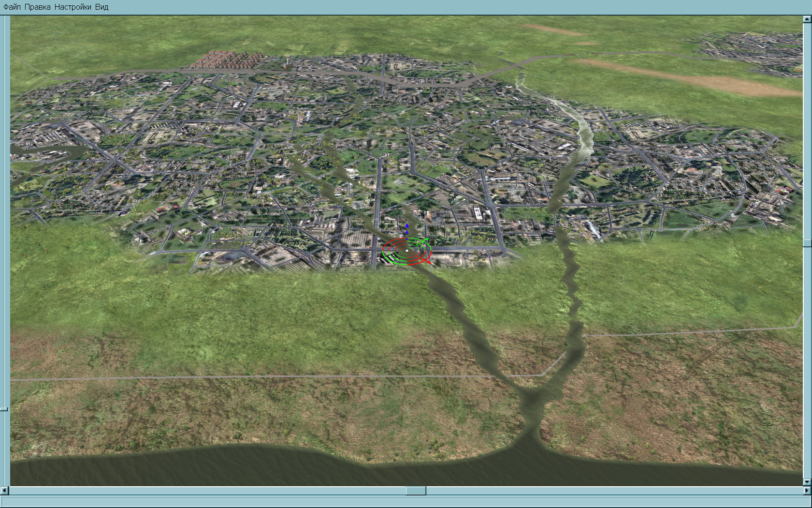Open the Настройки menu

point(73,7)
